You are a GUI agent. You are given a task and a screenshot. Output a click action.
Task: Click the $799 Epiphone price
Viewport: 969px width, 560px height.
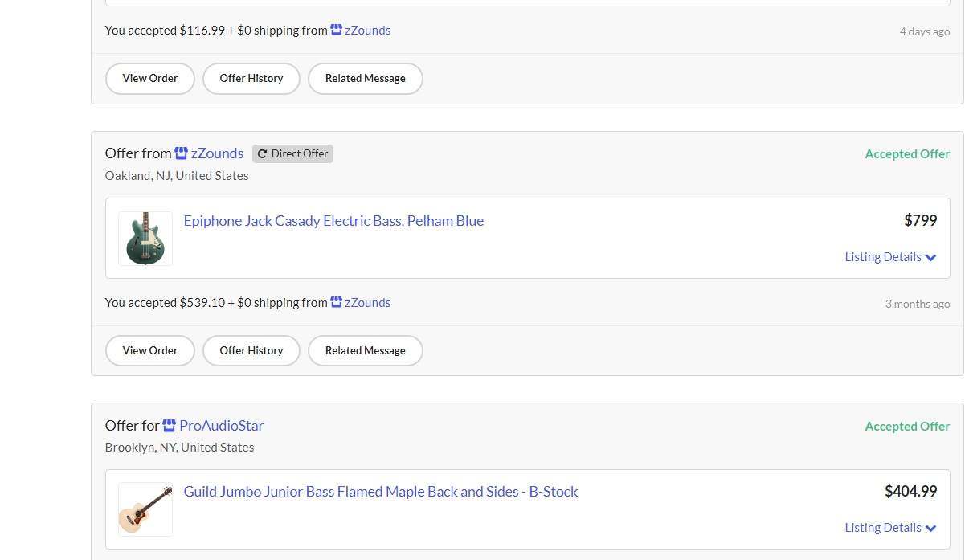921,220
